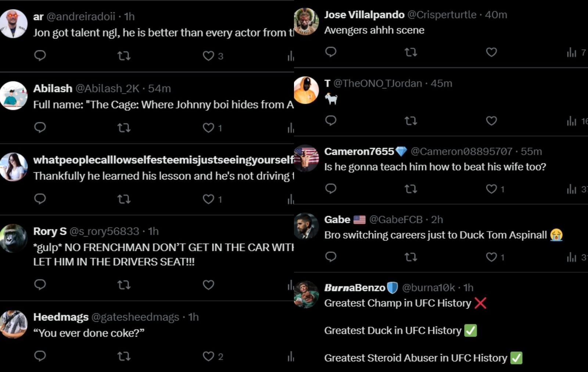Open BurnaBenzo's profile name
The image size is (588, 372).
coord(354,288)
